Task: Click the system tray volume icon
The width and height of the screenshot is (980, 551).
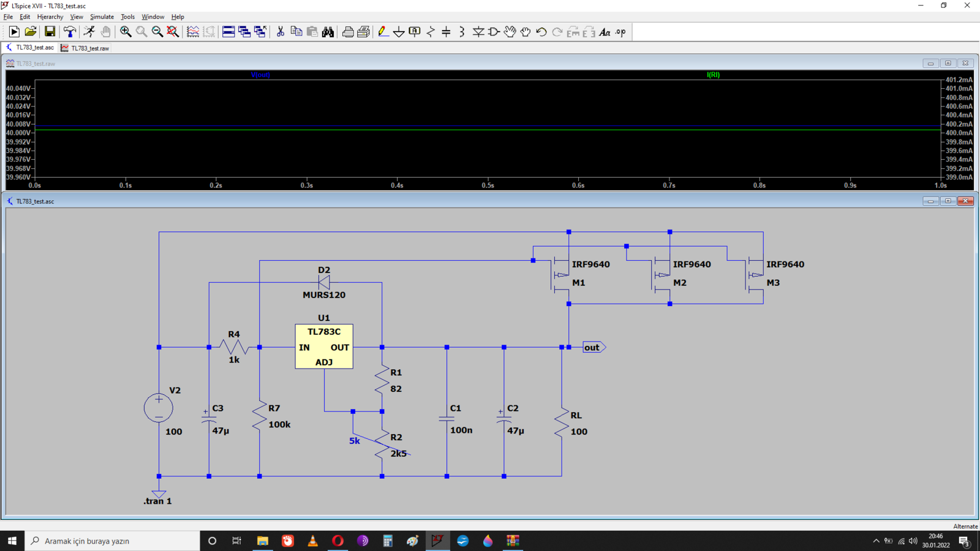Action: (913, 541)
